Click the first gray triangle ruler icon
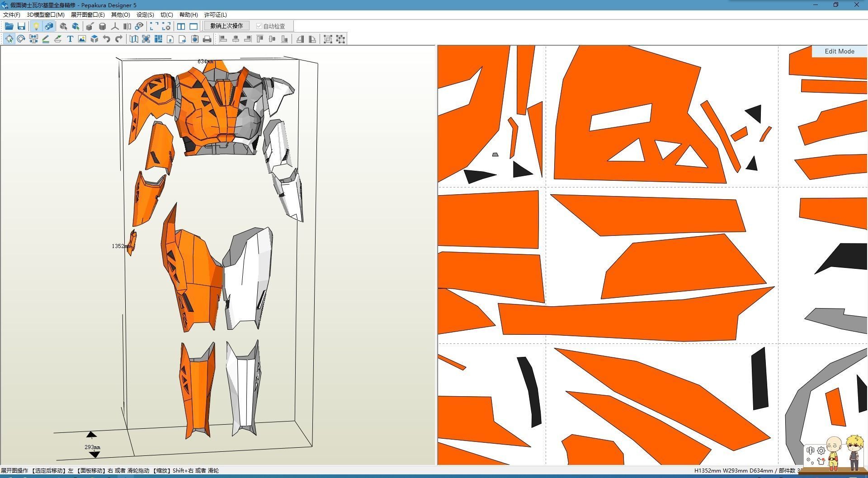868x478 pixels. [x=300, y=39]
